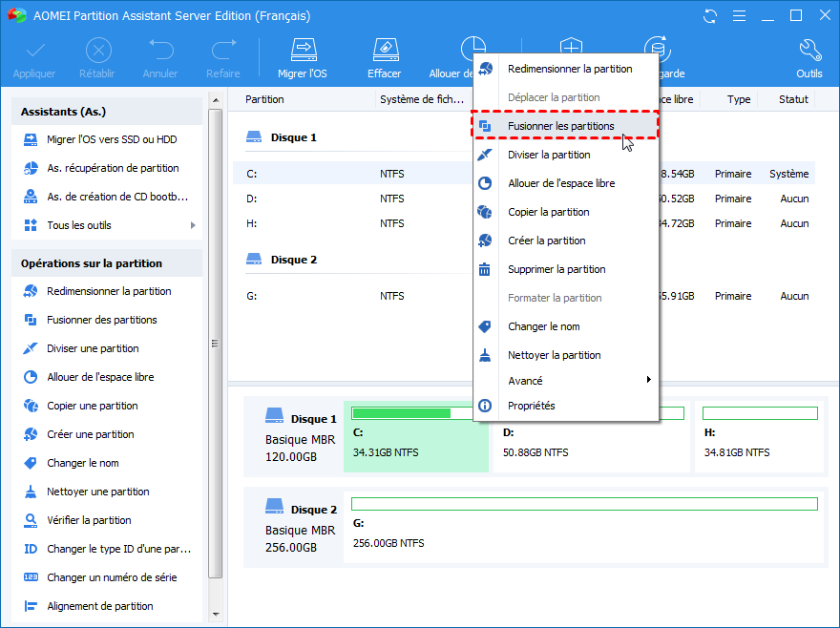The height and width of the screenshot is (628, 840).
Task: Click the Rétablir toolbar icon
Action: pyautogui.click(x=98, y=51)
